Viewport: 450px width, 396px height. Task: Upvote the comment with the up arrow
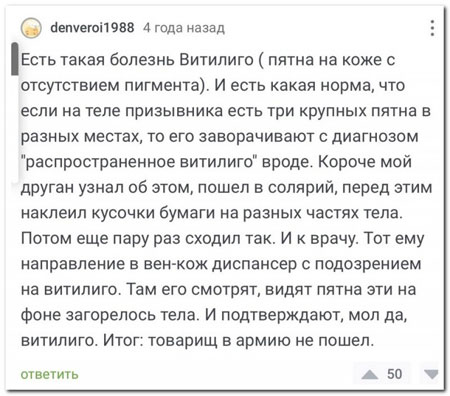coord(370,375)
